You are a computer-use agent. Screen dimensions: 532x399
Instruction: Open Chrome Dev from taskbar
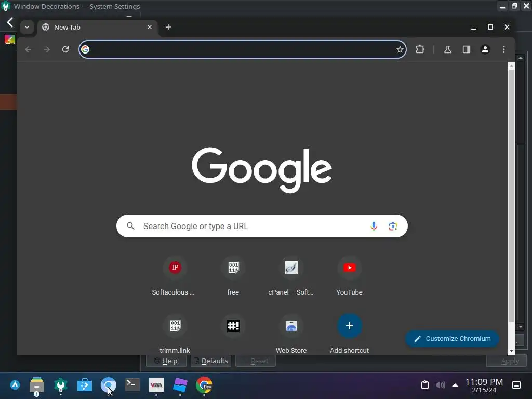click(x=204, y=385)
